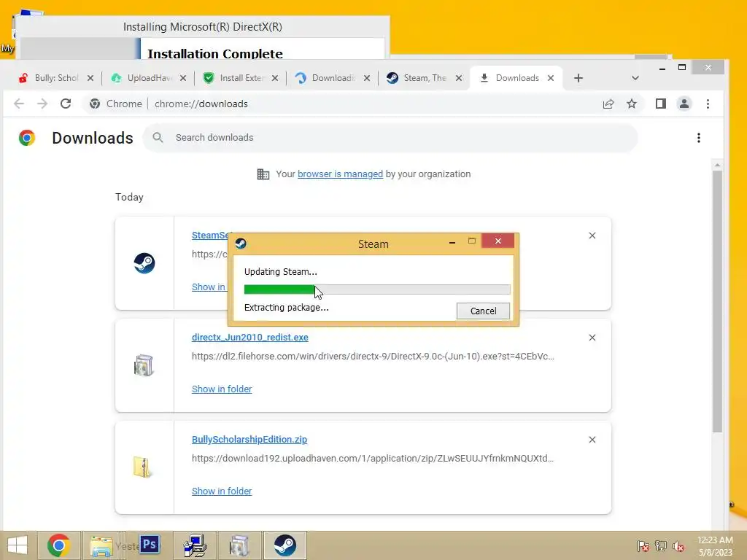The image size is (747, 560).
Task: Close the Bully: Schol tab
Action: (90, 78)
